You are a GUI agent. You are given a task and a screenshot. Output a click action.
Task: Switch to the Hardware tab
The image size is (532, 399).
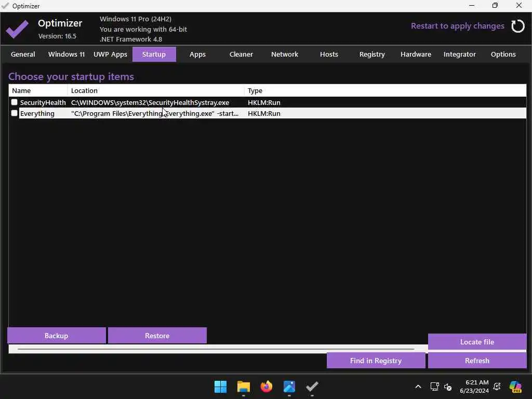click(416, 54)
